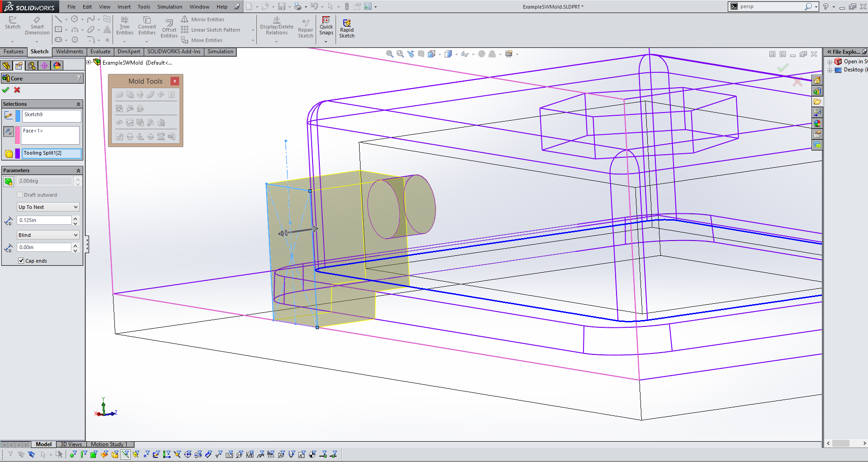Enable Draft outward checkbox

[x=19, y=195]
